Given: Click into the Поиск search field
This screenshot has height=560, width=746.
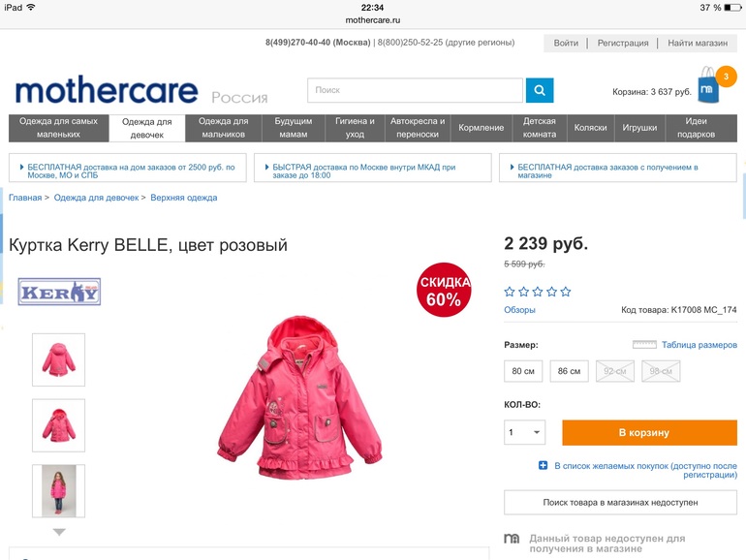Looking at the screenshot, I should click(x=415, y=90).
